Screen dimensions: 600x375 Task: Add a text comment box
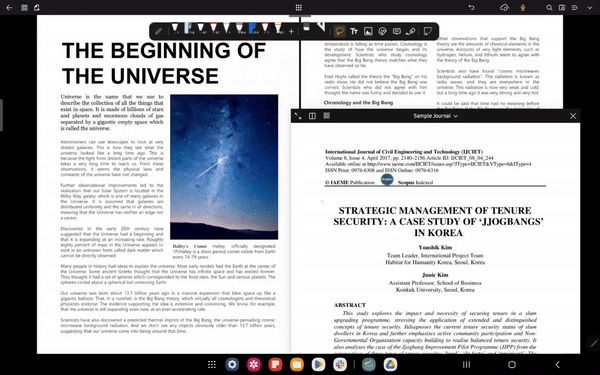tap(397, 31)
